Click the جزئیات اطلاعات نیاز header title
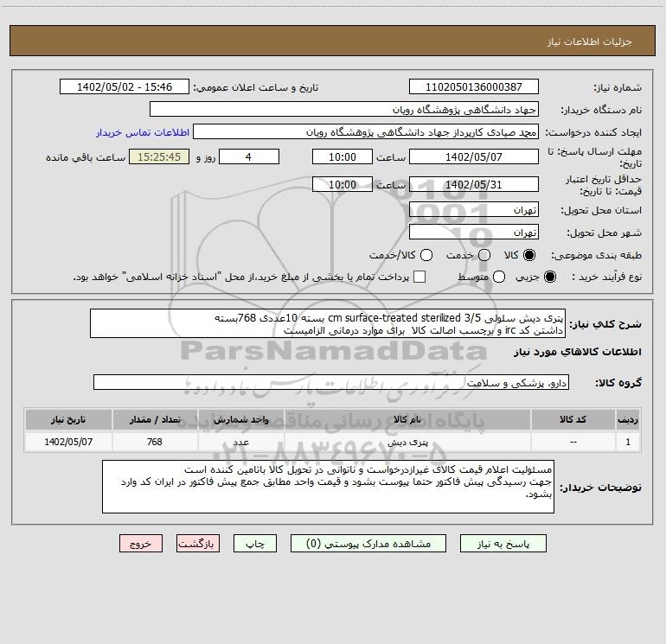This screenshot has width=666, height=644. point(590,41)
